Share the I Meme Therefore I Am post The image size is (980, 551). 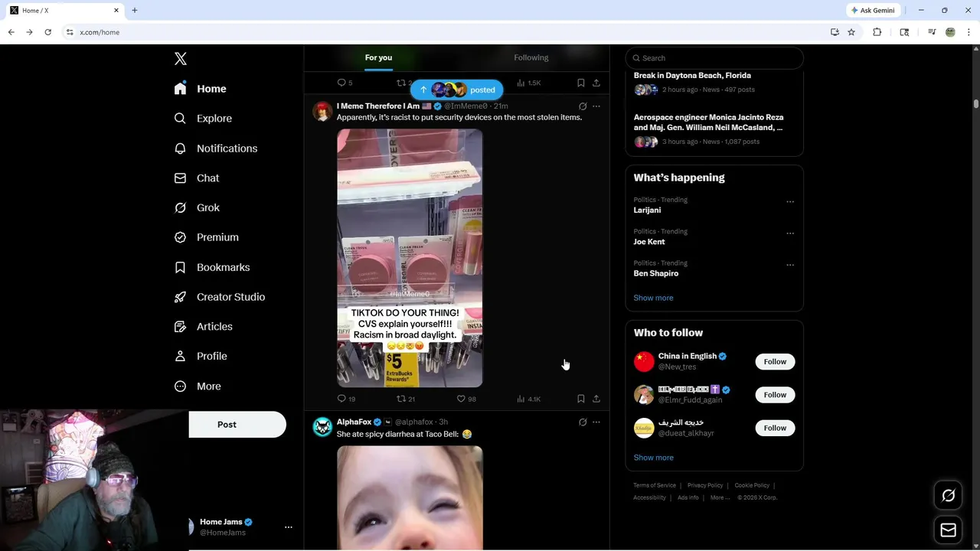click(596, 399)
